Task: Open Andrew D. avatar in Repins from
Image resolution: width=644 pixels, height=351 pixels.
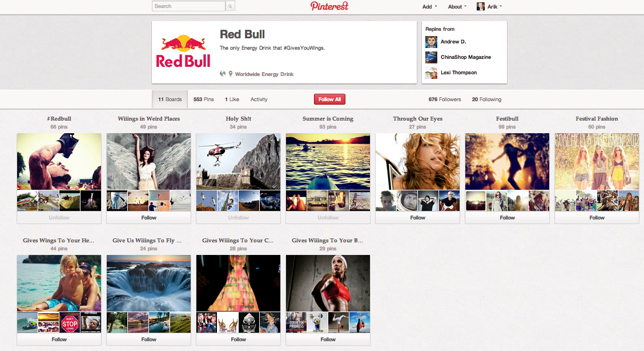Action: [x=431, y=42]
